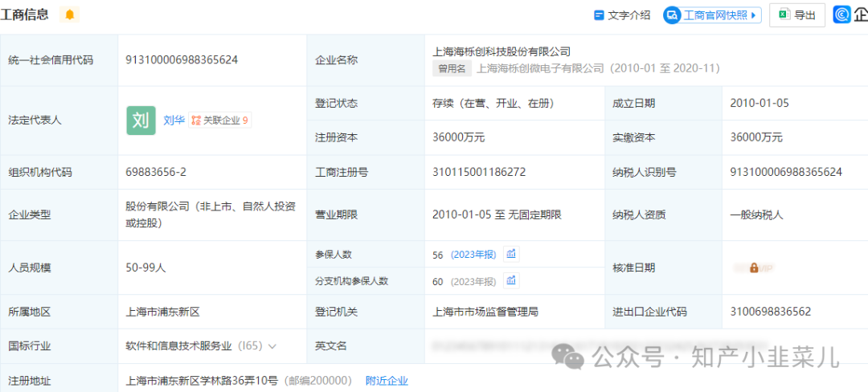The height and width of the screenshot is (392, 868).
Task: View 关联企业 9 related companies tag
Action: 219,120
